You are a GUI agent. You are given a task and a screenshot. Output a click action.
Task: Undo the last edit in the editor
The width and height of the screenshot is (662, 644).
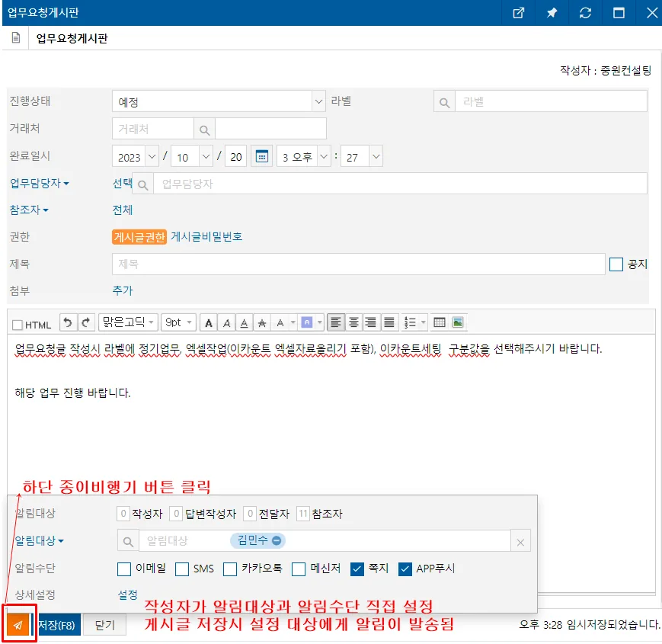68,322
